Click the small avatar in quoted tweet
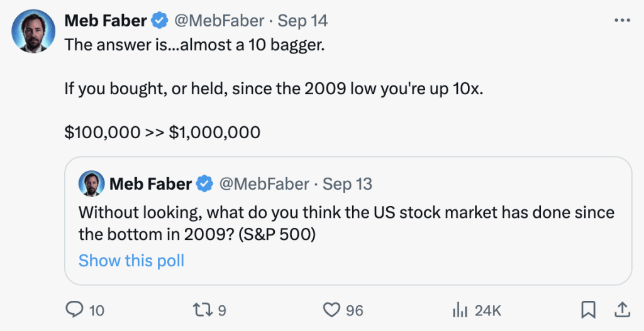644x331 pixels. pos(91,184)
